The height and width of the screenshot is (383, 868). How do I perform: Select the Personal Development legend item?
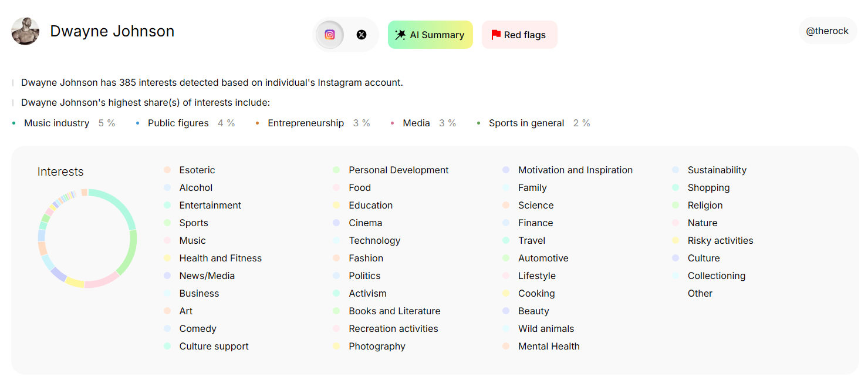398,170
